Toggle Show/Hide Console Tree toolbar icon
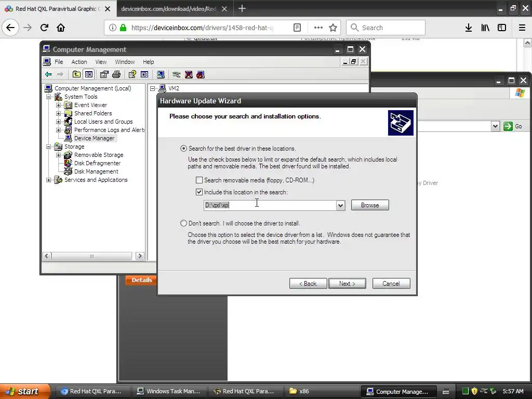The width and height of the screenshot is (532, 399). (x=89, y=74)
